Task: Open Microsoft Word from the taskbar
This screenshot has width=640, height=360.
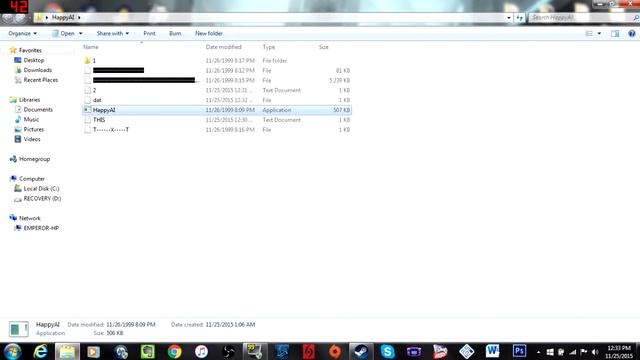Action: (493, 351)
